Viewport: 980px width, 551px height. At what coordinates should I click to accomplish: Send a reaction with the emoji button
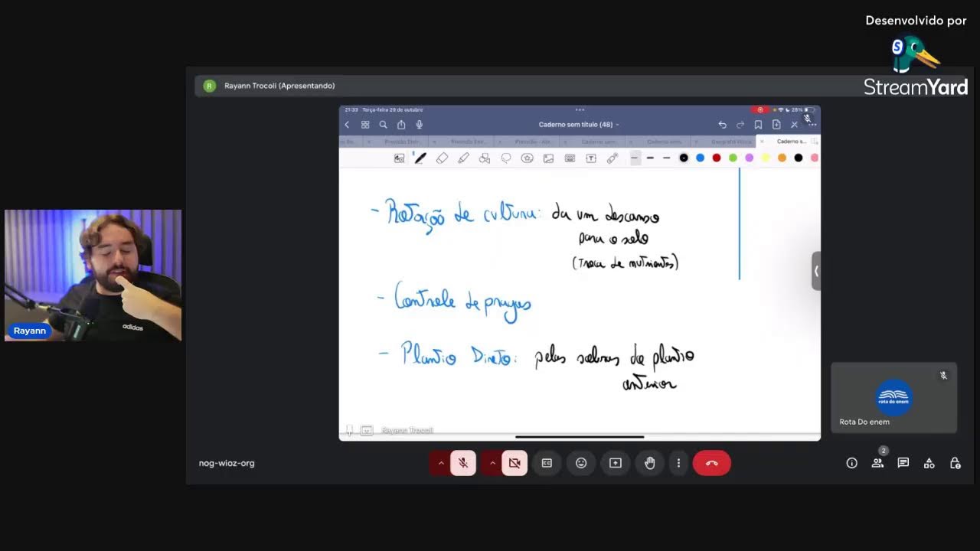(581, 463)
